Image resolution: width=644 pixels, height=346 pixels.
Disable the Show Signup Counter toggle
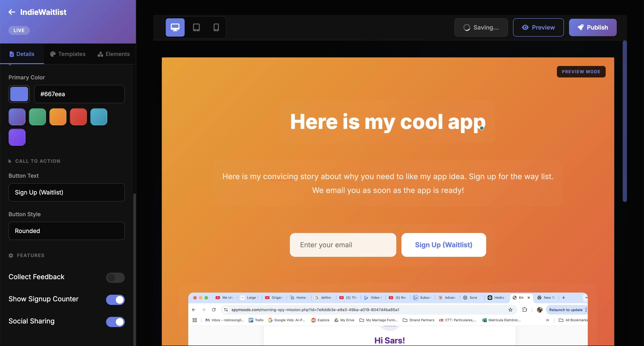pos(115,300)
